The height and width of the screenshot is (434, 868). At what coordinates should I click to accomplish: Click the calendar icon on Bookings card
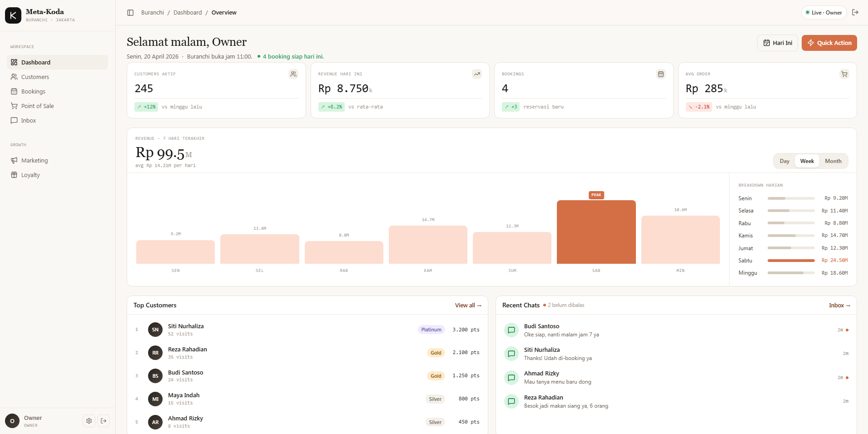(x=661, y=74)
